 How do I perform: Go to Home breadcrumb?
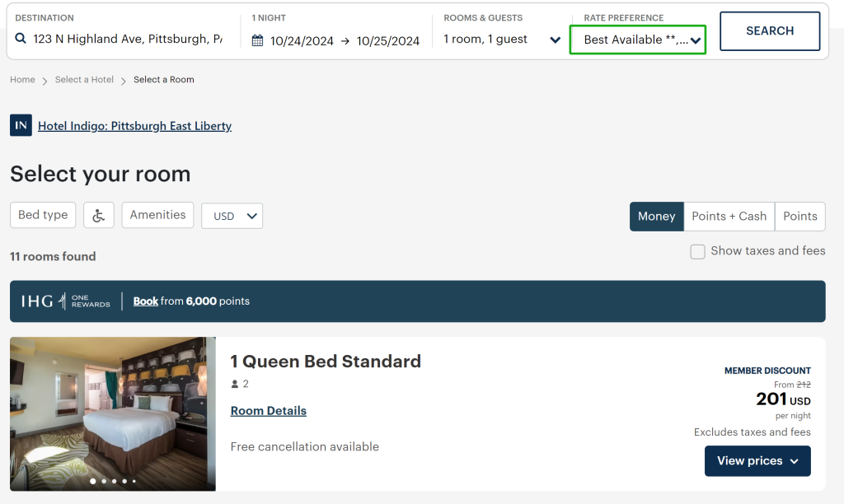tap(22, 80)
